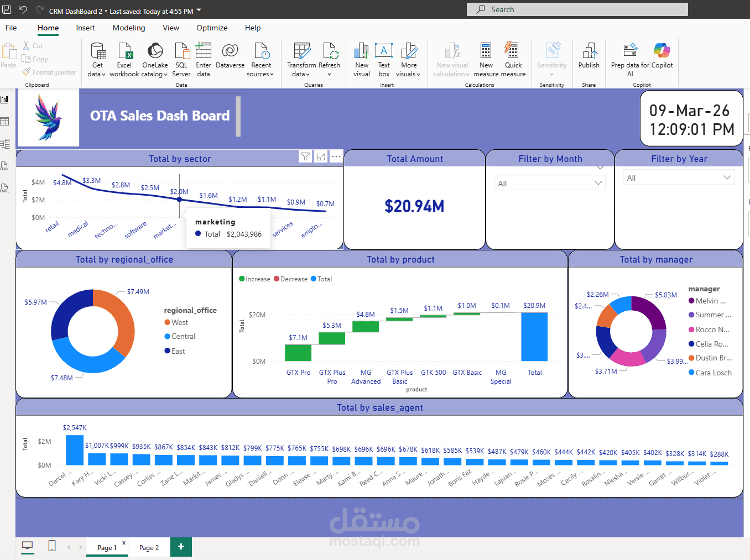Screen dimensions: 750x560
Task: Click GTX Pro bar in product chart
Action: 298,353
